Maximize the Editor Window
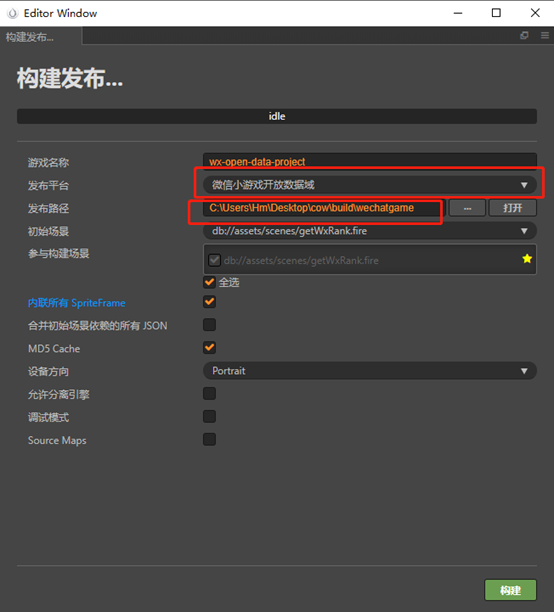 496,13
